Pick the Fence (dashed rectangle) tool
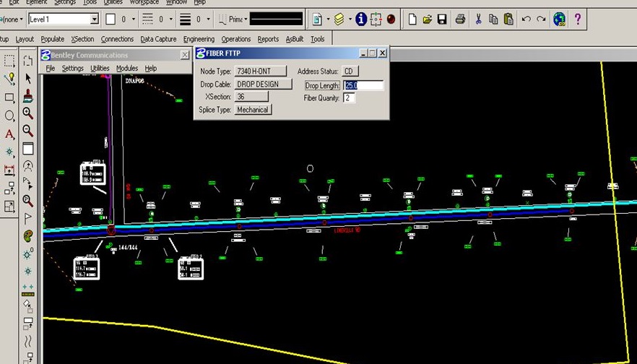637x364 pixels. [9, 61]
